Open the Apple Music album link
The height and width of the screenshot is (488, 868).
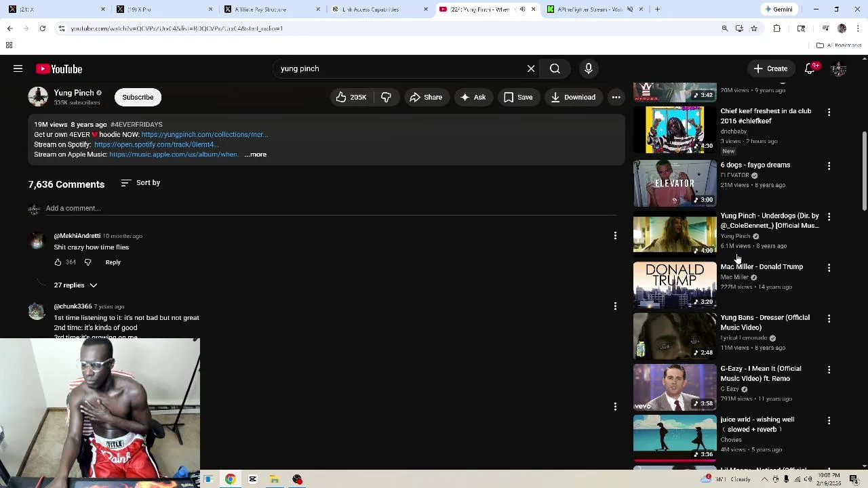pos(174,155)
